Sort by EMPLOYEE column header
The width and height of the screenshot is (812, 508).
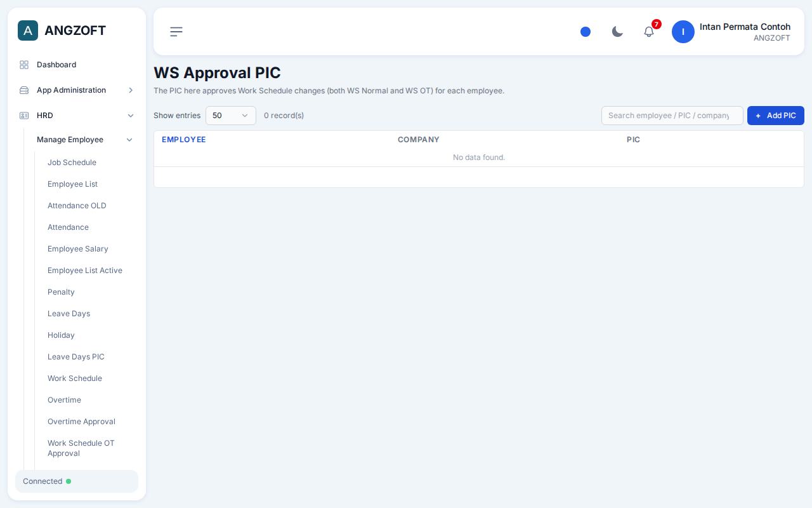tap(184, 140)
